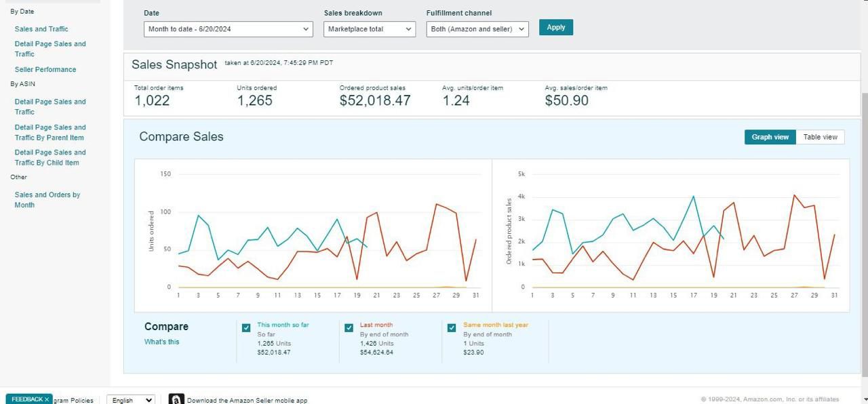Switch to Graph view
Image resolution: width=868 pixels, height=404 pixels.
tap(770, 137)
